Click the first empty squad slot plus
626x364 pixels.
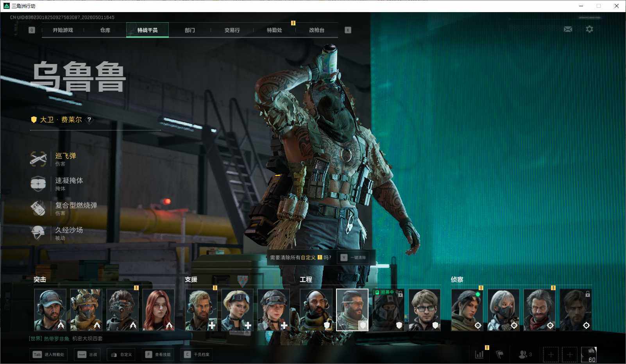551,355
